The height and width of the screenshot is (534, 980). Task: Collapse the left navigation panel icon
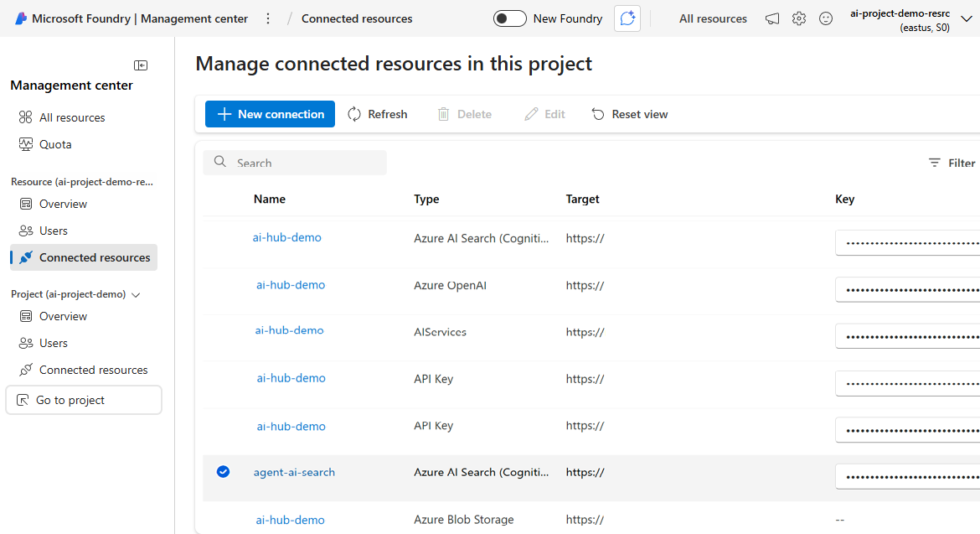pyautogui.click(x=141, y=65)
